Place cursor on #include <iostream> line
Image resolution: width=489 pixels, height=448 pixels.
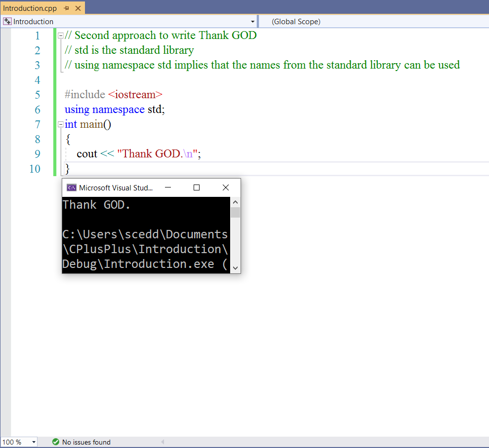[x=114, y=95]
